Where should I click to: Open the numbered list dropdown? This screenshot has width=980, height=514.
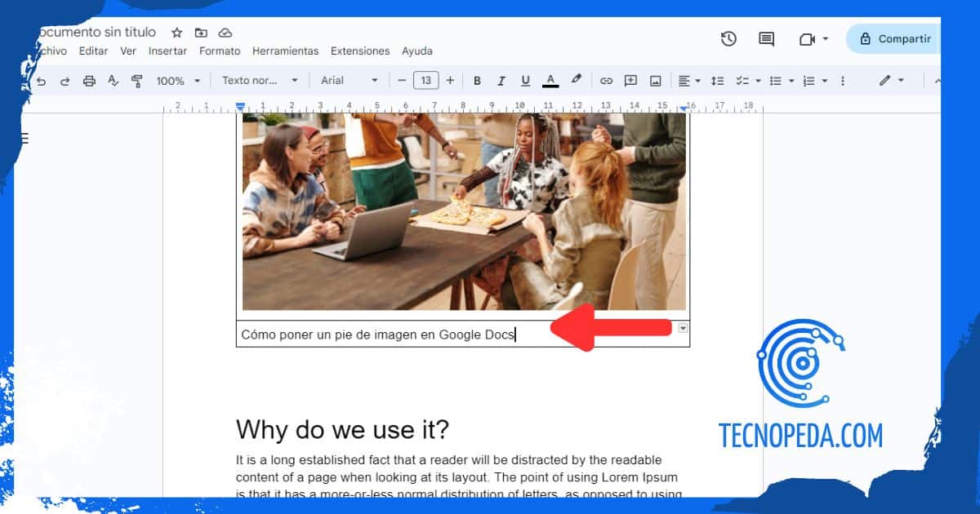[815, 81]
